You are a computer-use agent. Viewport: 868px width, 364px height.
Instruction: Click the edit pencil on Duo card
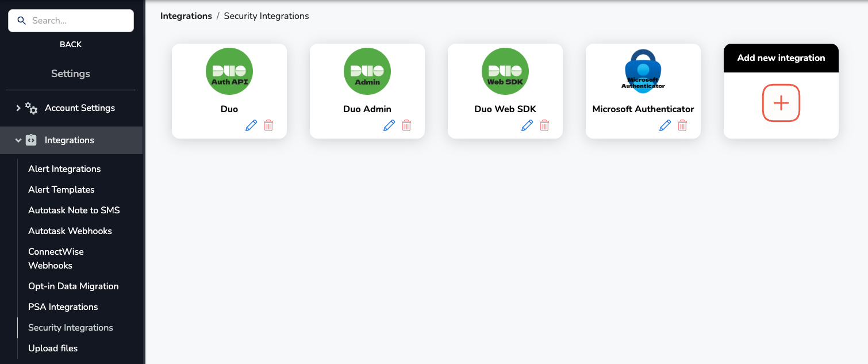click(251, 125)
